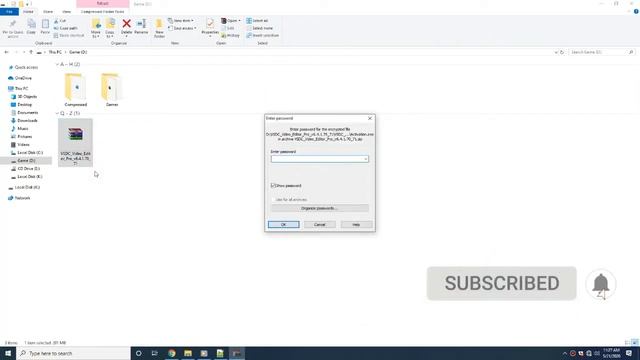Switch to the Home ribbon tab
Screen dimensions: 640x360
point(28,12)
